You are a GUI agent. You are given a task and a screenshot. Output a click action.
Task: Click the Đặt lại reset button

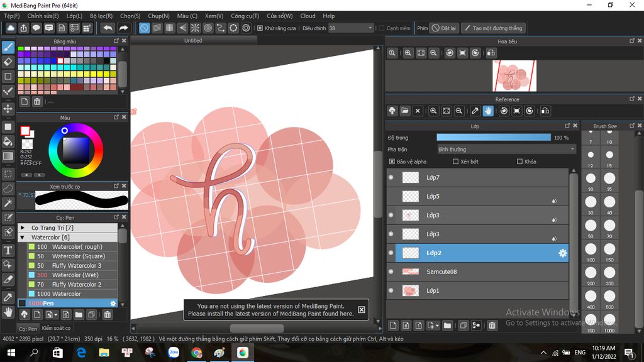(x=444, y=28)
